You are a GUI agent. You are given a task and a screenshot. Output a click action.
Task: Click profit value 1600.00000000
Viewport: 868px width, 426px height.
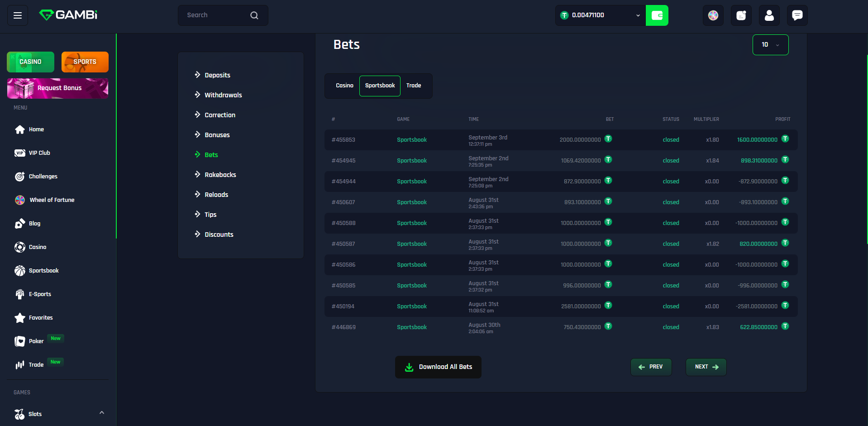[x=757, y=140]
